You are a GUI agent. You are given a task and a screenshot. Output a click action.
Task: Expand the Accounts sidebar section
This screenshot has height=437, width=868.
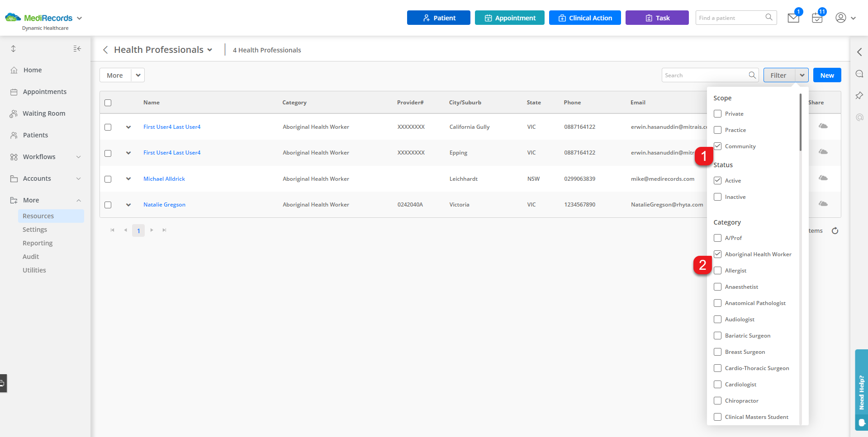(79, 179)
